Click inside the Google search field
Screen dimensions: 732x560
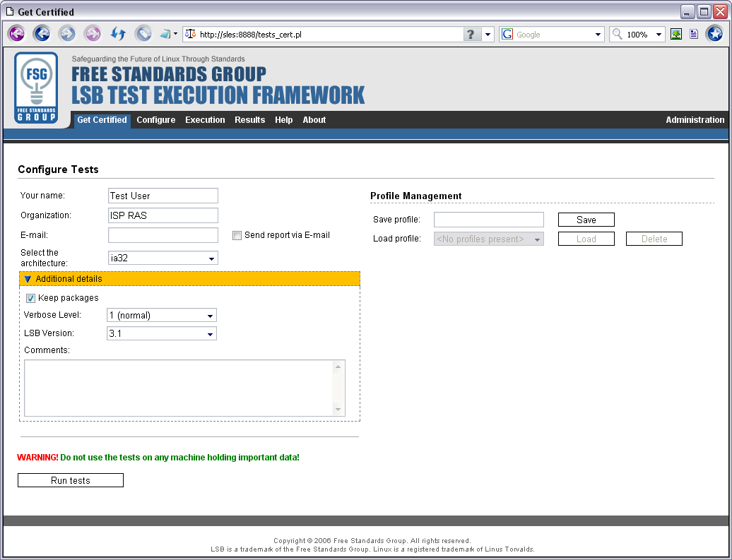click(x=553, y=35)
